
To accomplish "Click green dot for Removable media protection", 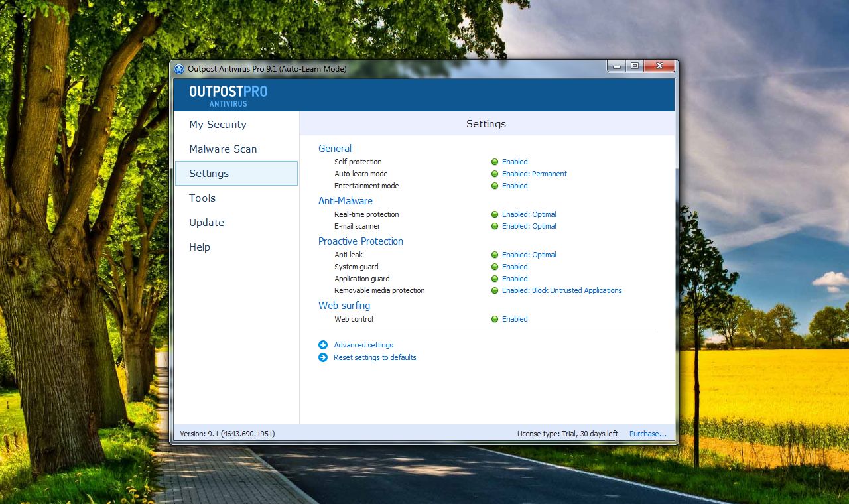I will click(495, 290).
